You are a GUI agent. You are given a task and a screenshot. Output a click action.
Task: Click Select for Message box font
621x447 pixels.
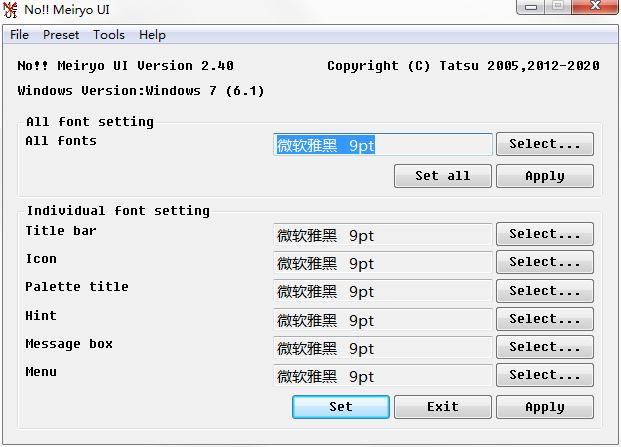(544, 347)
